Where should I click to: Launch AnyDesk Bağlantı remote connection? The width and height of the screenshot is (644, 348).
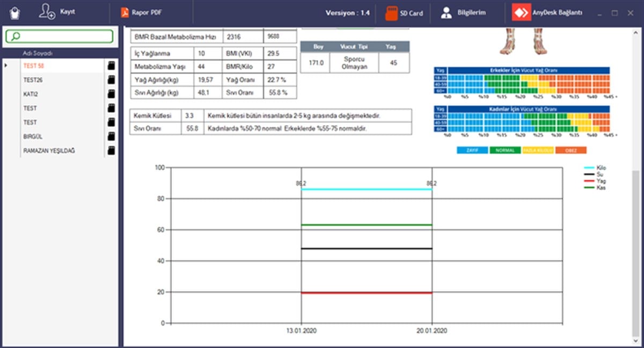pos(547,12)
